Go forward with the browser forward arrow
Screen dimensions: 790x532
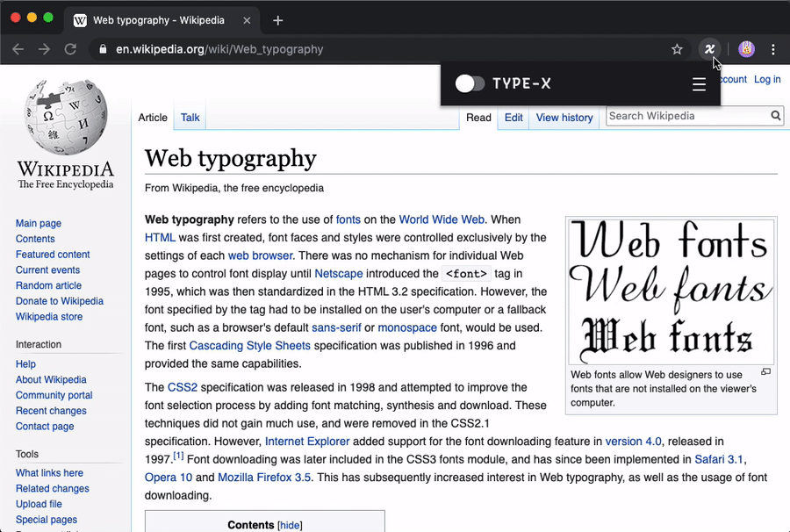45,49
